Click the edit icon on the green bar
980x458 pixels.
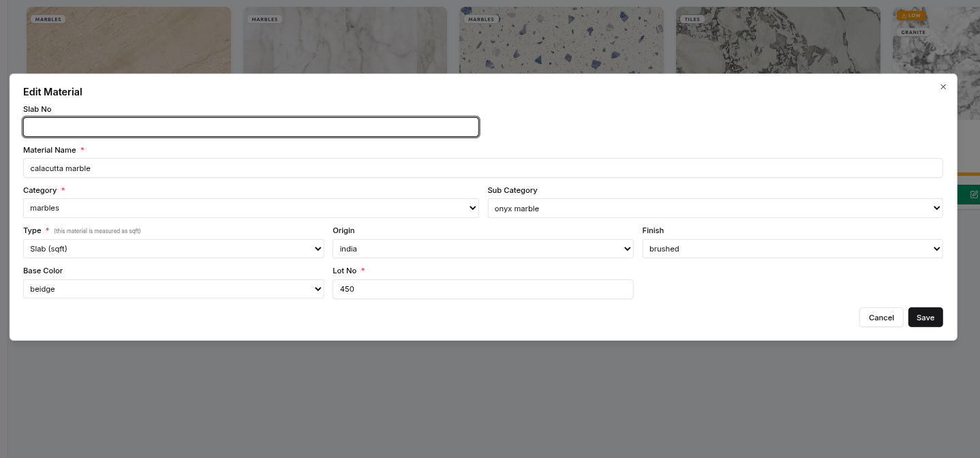pyautogui.click(x=974, y=194)
